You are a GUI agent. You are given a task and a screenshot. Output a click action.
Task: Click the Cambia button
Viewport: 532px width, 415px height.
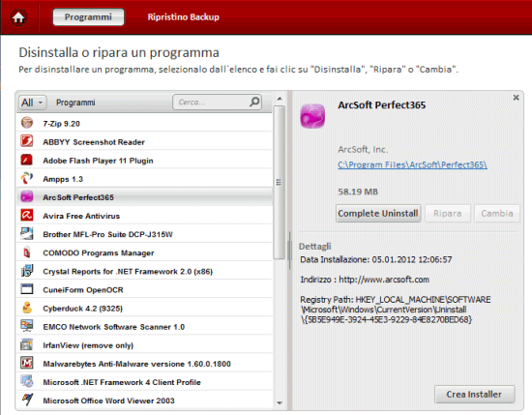click(x=497, y=214)
